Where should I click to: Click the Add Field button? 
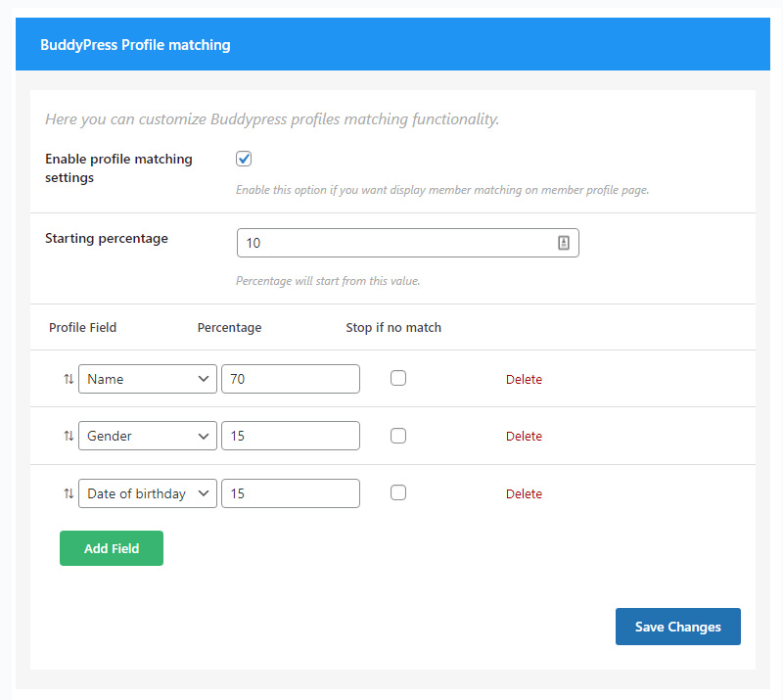(x=112, y=548)
